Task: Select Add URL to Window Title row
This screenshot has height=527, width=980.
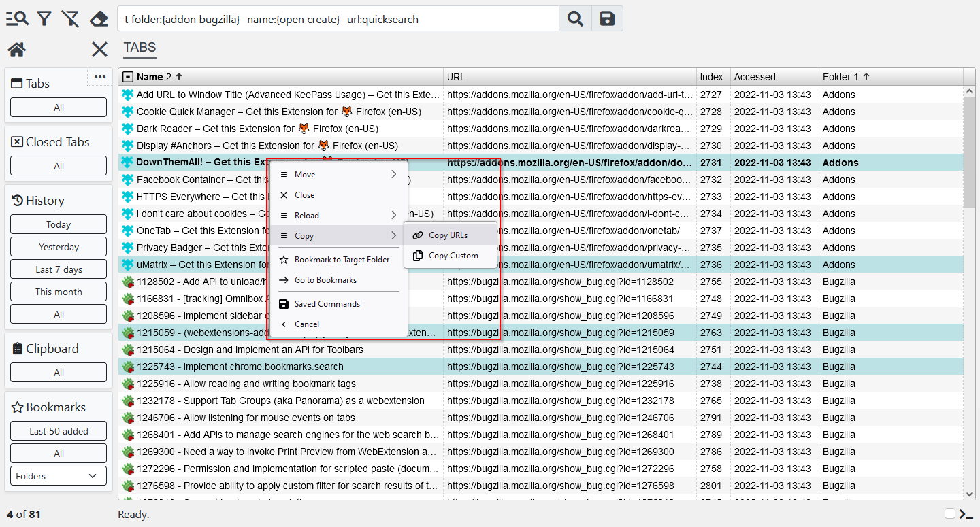Action: pos(542,95)
